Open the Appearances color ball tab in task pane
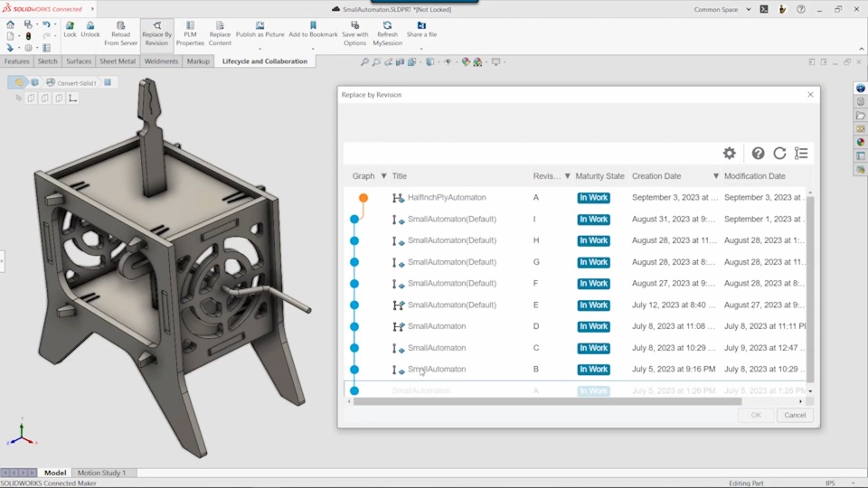The width and height of the screenshot is (868, 488). (x=860, y=142)
